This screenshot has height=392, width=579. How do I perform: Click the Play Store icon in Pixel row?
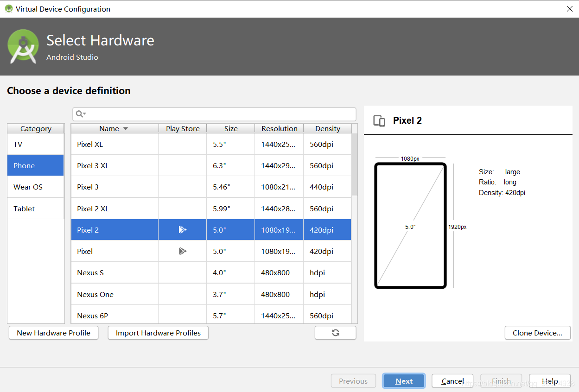183,251
